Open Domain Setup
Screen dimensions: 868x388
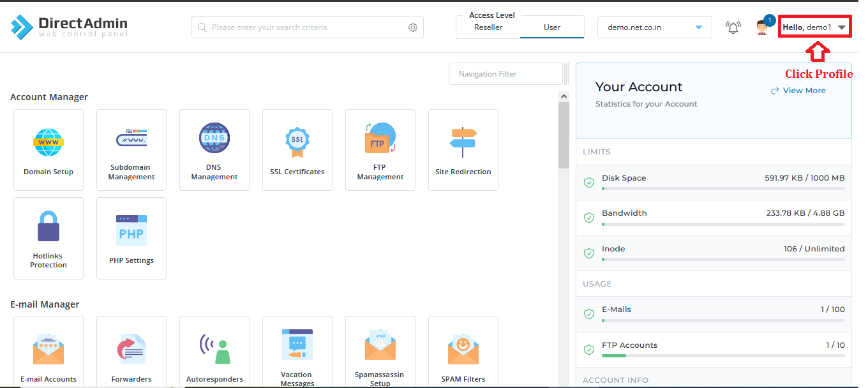coord(49,150)
